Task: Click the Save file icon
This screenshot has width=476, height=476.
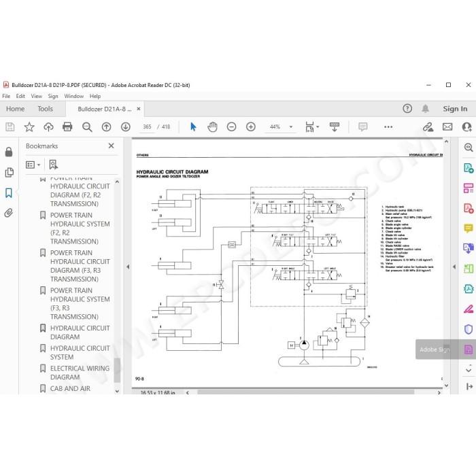Action: click(10, 126)
